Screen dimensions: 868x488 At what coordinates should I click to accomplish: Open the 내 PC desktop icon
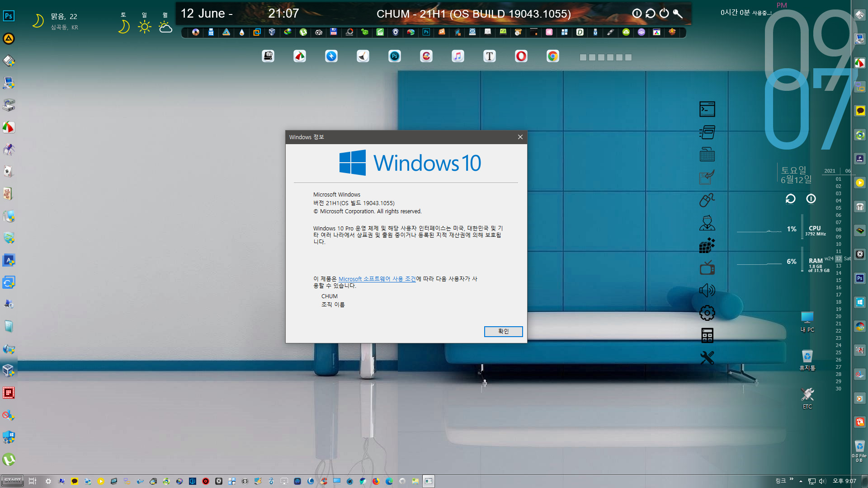point(807,322)
